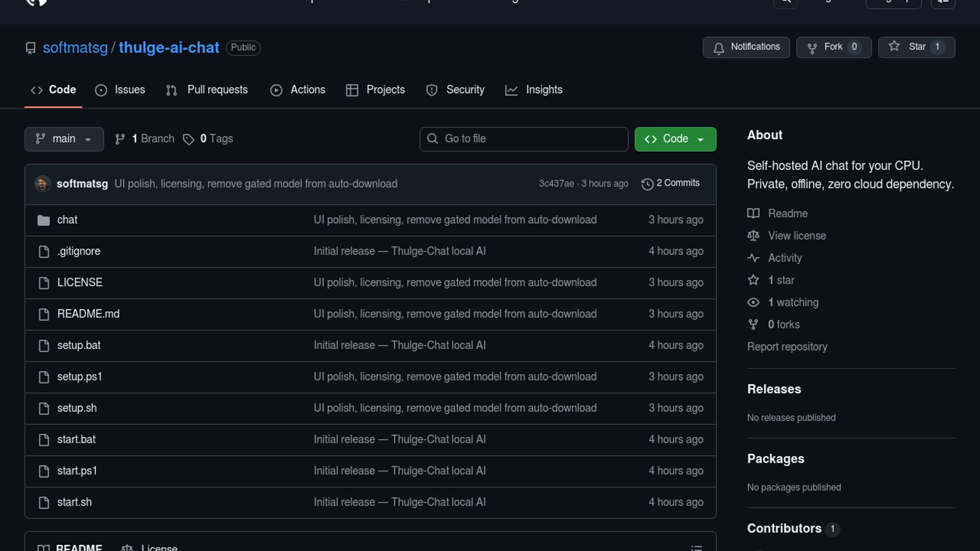
Task: Expand the main branch dropdown
Action: pos(64,139)
